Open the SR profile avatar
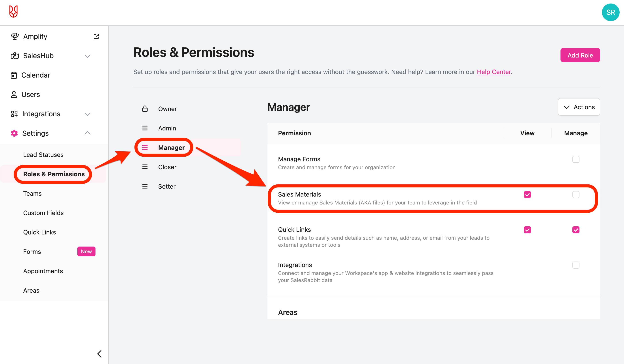This screenshot has width=624, height=364. (610, 12)
